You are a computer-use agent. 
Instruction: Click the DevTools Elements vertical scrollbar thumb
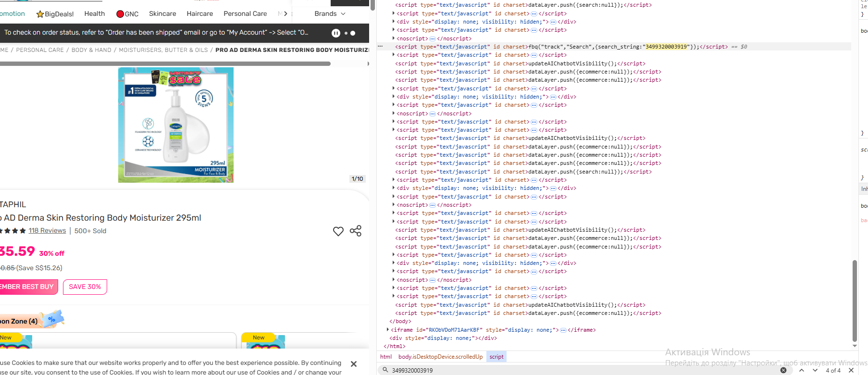coord(855,300)
